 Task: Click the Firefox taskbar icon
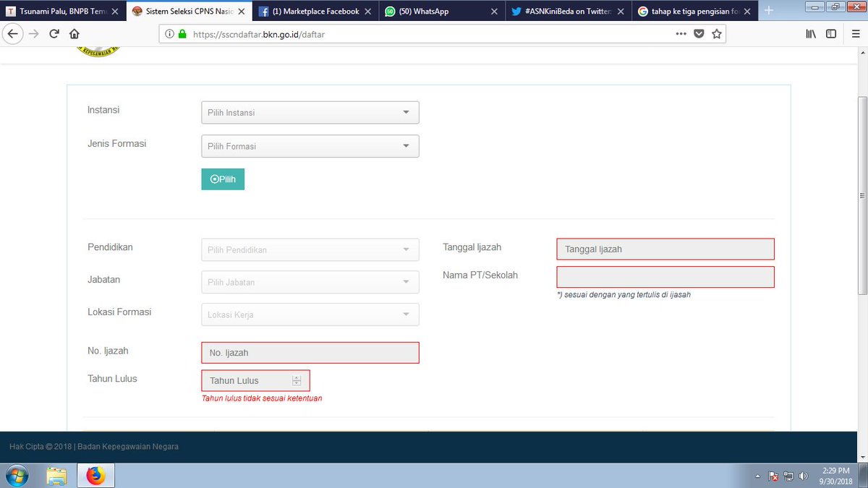[95, 476]
